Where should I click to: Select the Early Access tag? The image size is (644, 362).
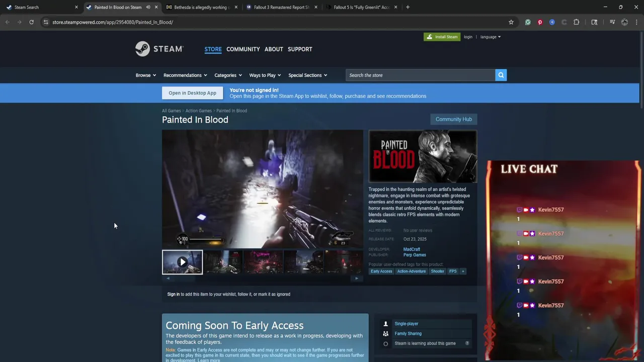pos(381,271)
